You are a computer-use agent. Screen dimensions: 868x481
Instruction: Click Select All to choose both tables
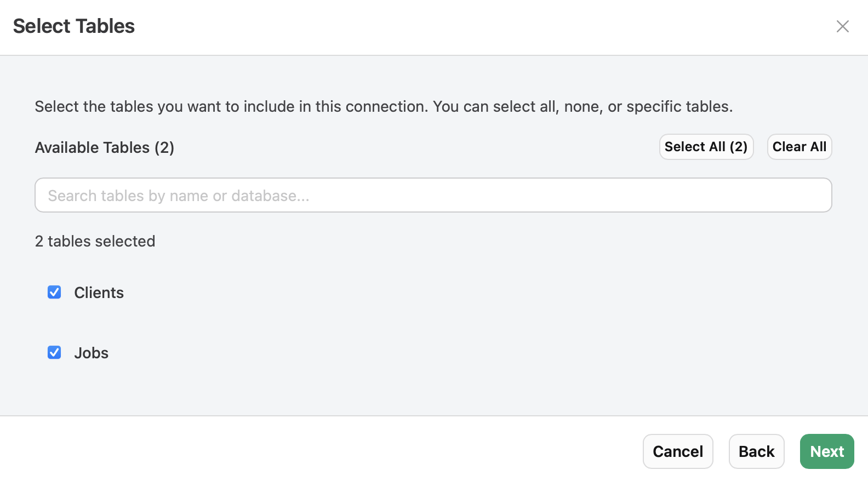pyautogui.click(x=706, y=146)
